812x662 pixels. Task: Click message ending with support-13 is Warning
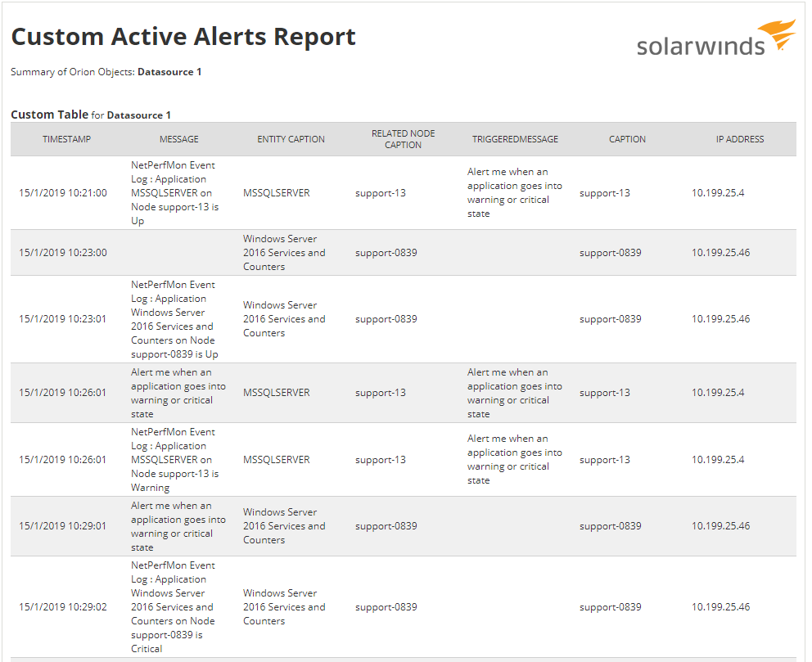(175, 460)
